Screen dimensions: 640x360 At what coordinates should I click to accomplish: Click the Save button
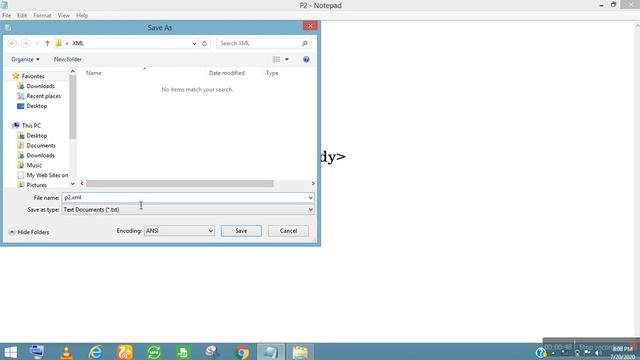click(241, 231)
